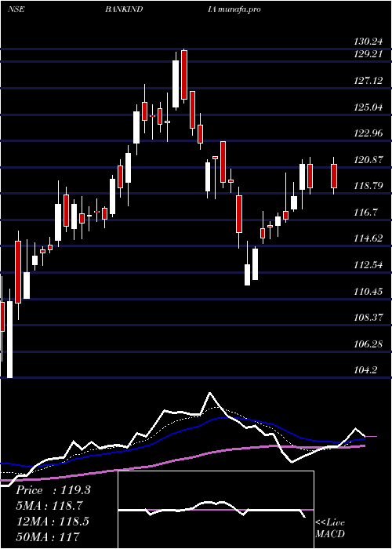
Task: Click the 104.2 price level label
Action: (x=365, y=369)
